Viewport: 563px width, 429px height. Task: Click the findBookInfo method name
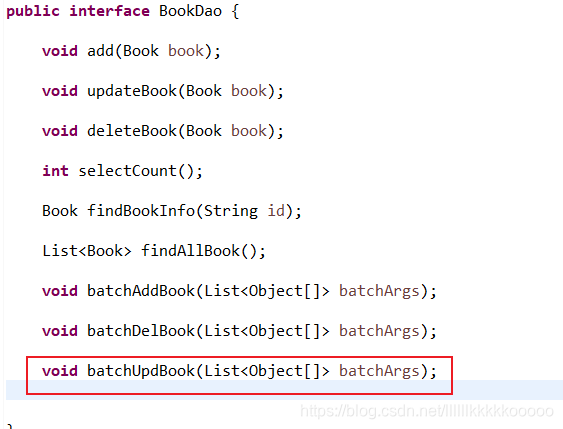[141, 211]
